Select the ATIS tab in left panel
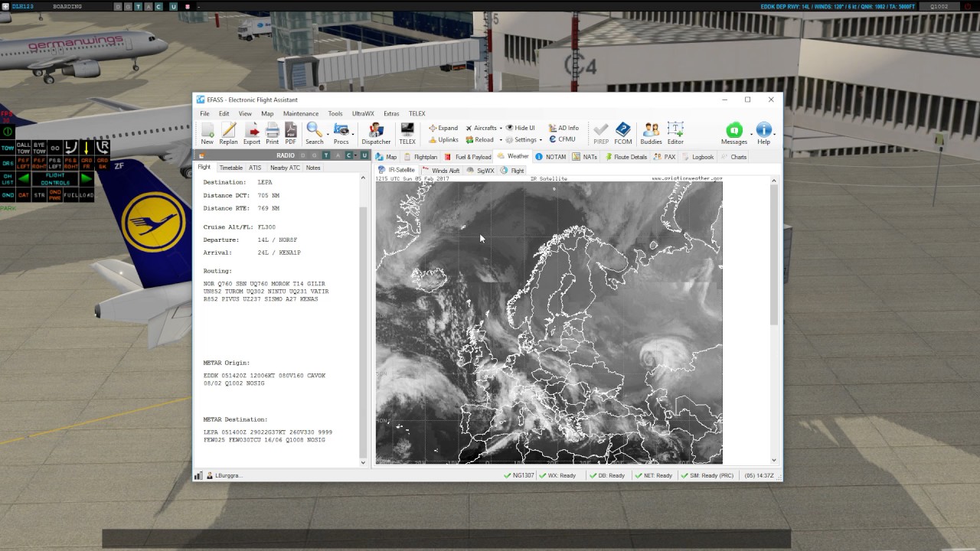Screen dimensions: 980x551 pos(255,168)
